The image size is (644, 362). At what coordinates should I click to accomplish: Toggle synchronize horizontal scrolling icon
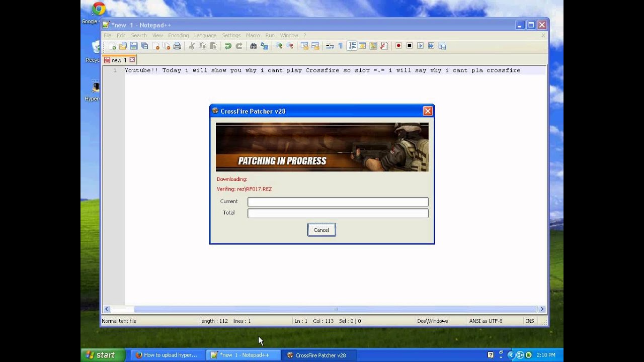click(315, 46)
